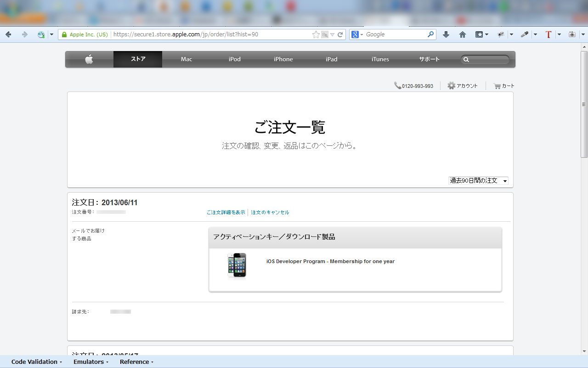
Task: Open the iPod section in navigation bar
Action: [x=235, y=59]
